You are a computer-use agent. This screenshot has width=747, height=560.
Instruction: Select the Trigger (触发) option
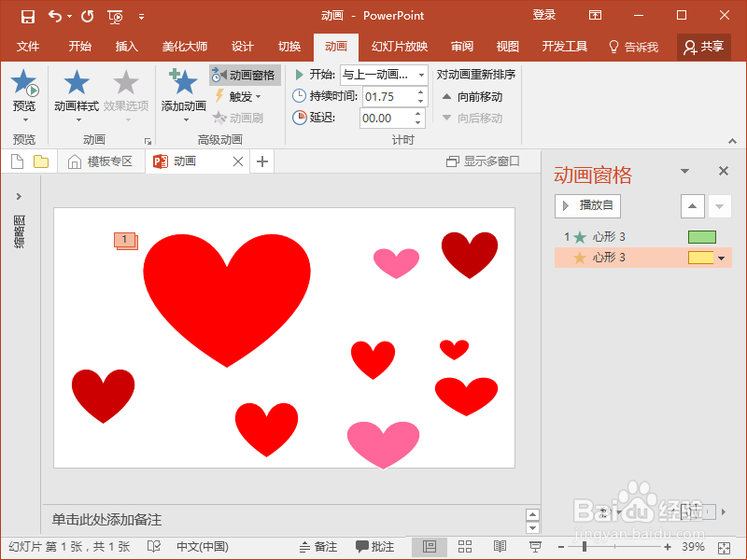[241, 96]
